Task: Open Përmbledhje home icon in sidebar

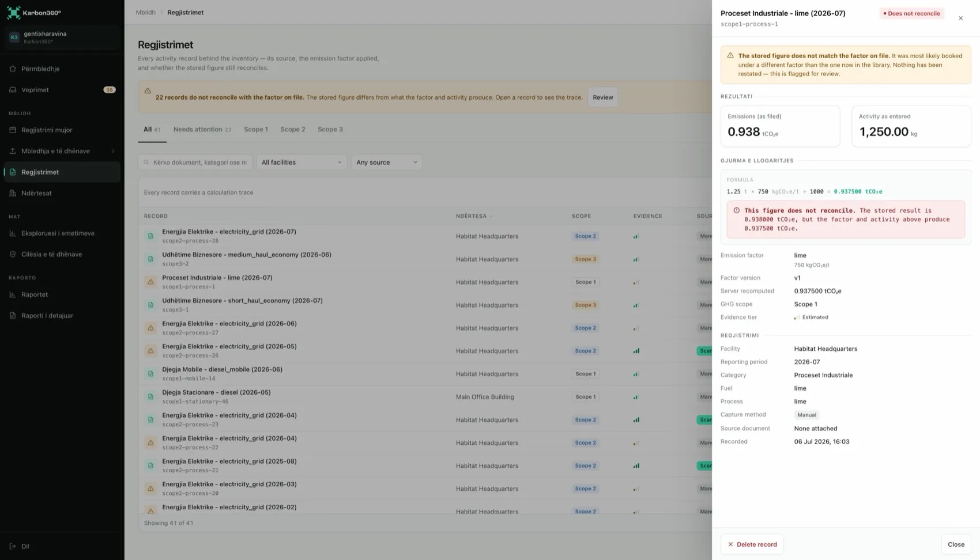Action: coord(13,69)
